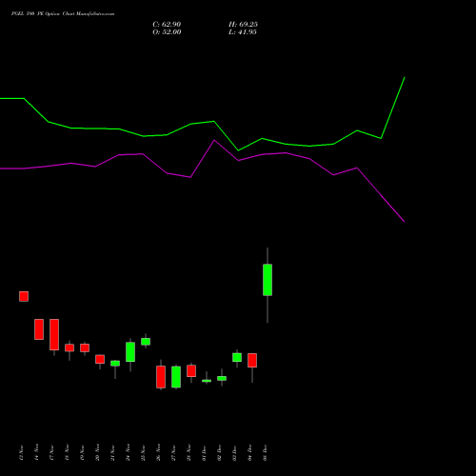The width and height of the screenshot is (476, 476).
Task: Click the 04 Dec date label
Action: pos(249,453)
